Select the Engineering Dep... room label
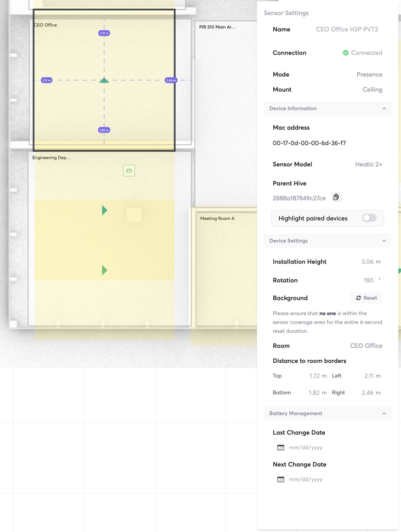The height and width of the screenshot is (532, 401). (52, 158)
